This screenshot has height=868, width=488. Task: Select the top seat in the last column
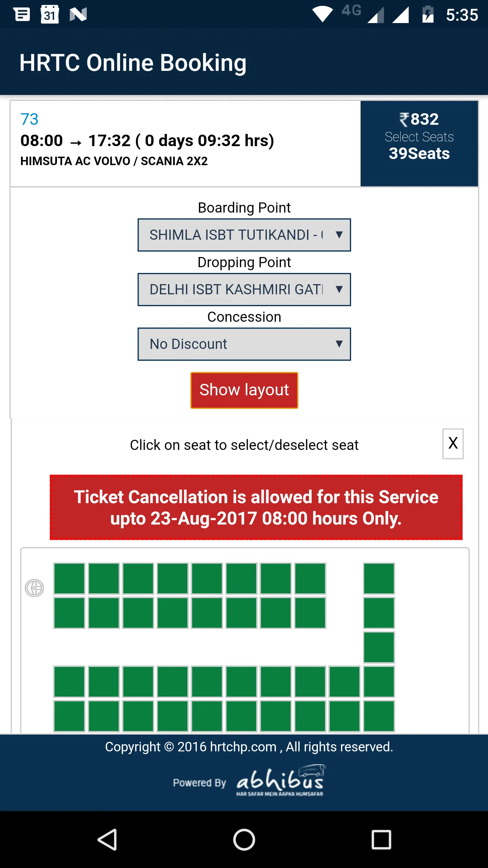[379, 579]
